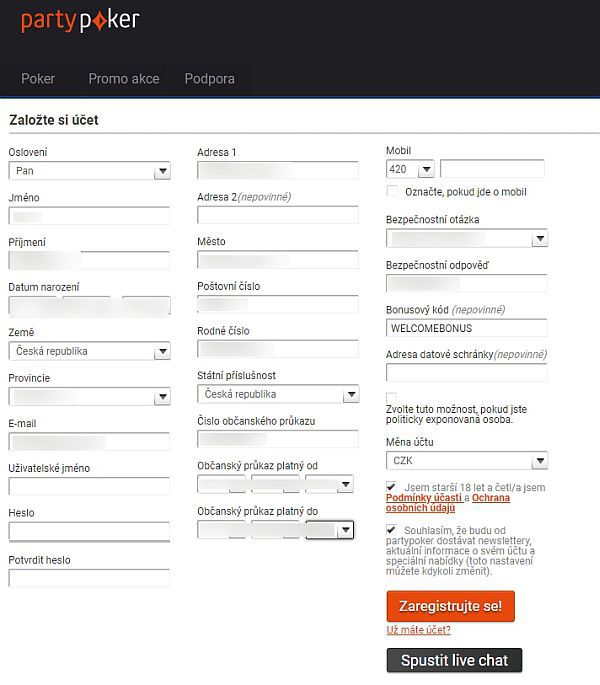600x685 pixels.
Task: Open the Podmínky účasti link
Action: (x=423, y=498)
